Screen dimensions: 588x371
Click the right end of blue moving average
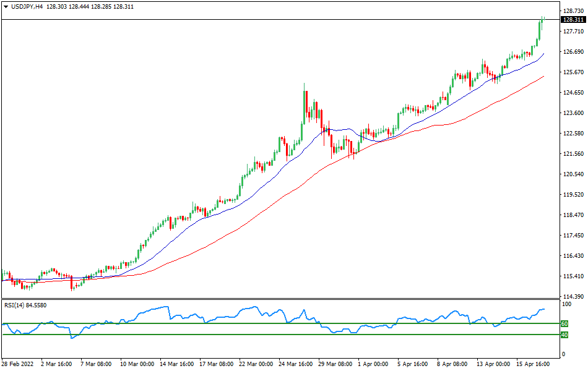543,54
